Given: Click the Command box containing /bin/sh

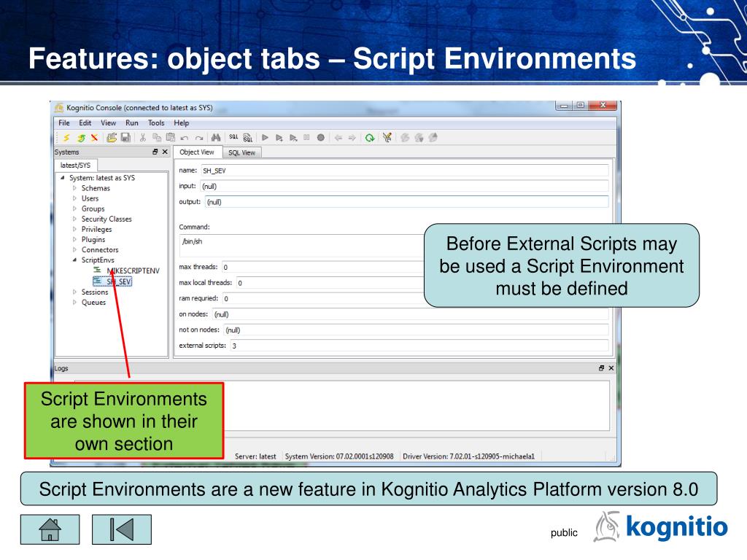Looking at the screenshot, I should click(x=303, y=246).
